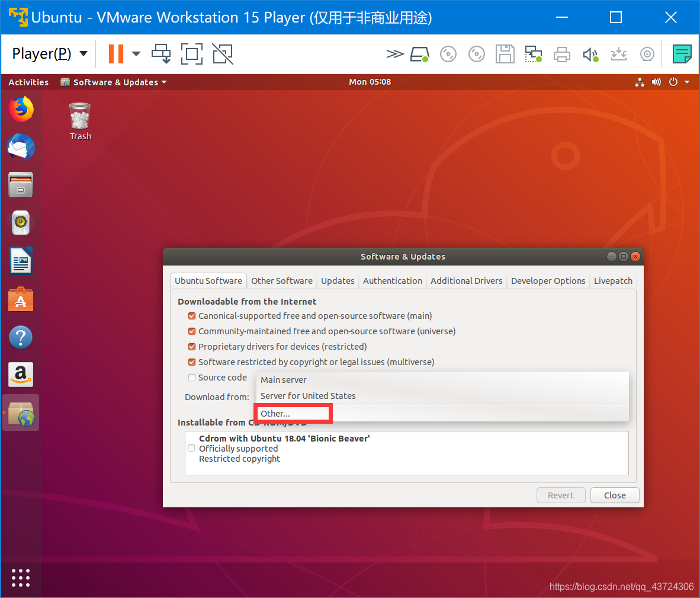This screenshot has width=700, height=598.
Task: Click the camera device icon in VMware toolbar
Action: (x=647, y=55)
